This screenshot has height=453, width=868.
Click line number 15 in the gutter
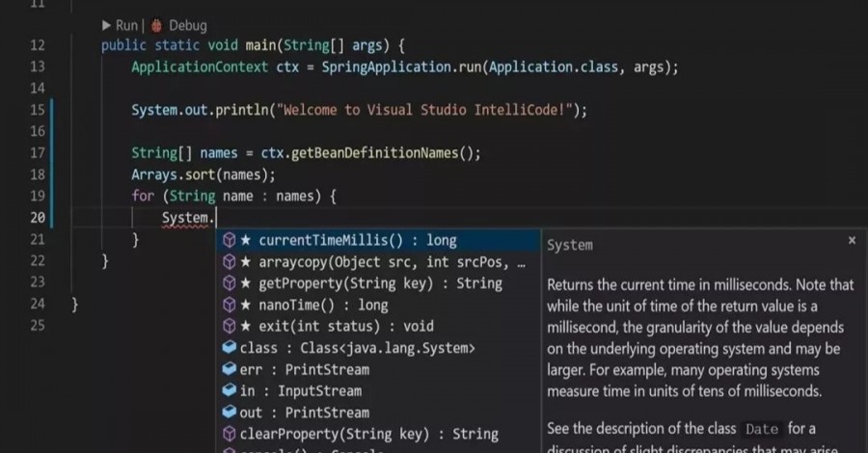(x=37, y=110)
